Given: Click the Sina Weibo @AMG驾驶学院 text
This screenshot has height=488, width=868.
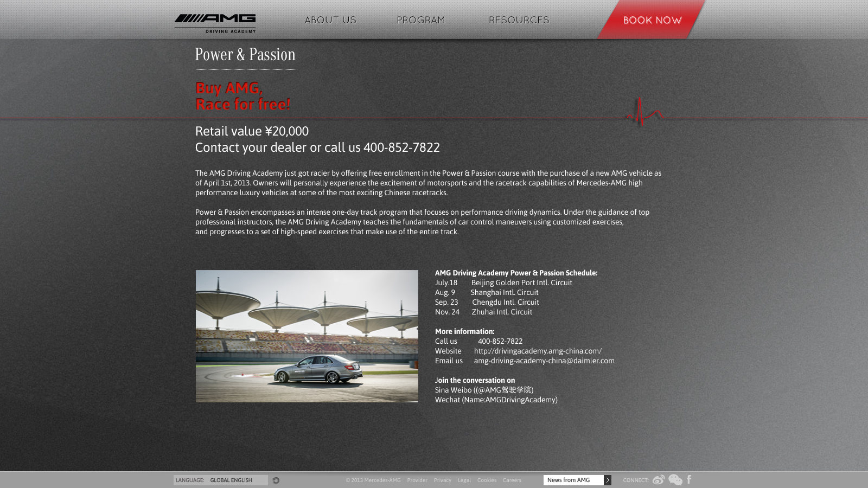Looking at the screenshot, I should coord(484,390).
